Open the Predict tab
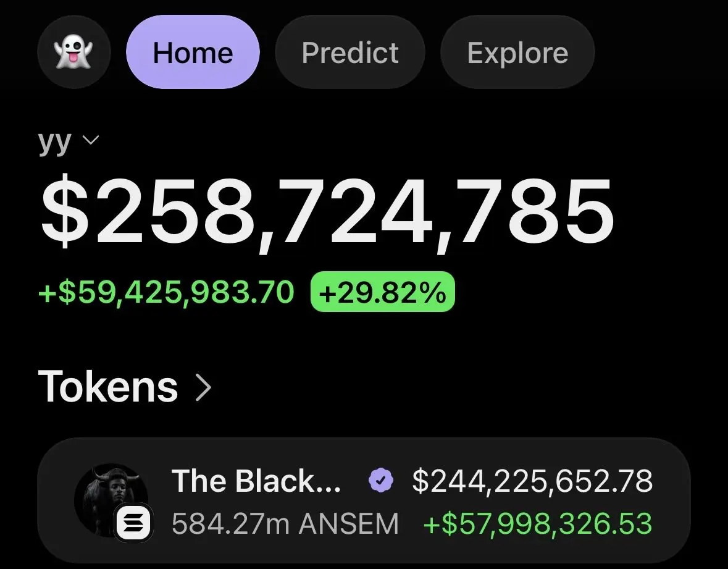This screenshot has height=569, width=728. pos(350,52)
